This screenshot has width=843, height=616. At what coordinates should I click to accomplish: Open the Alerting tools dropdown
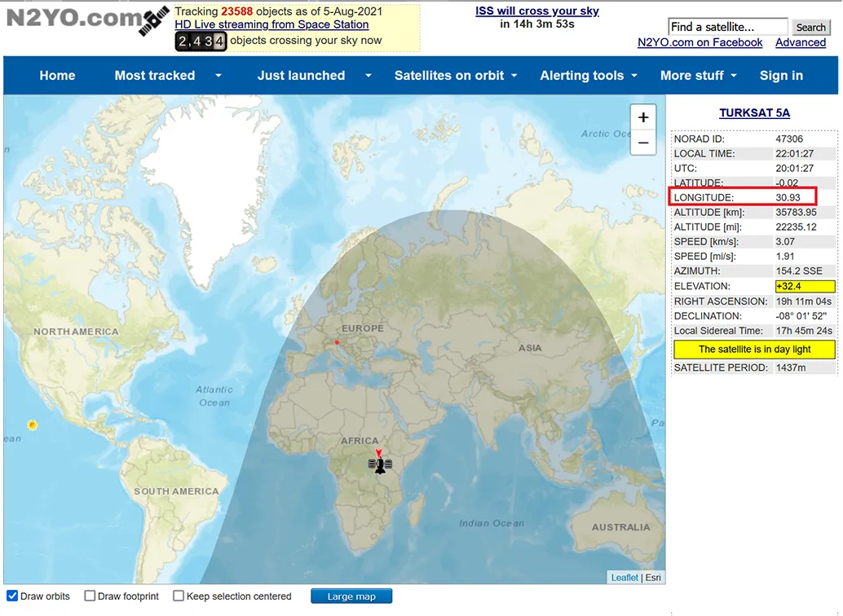coord(589,76)
